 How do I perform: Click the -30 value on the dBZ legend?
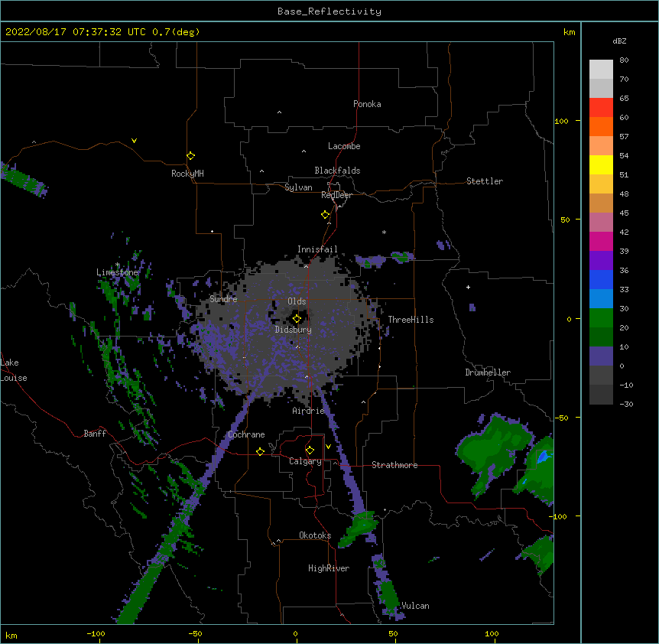tap(626, 404)
